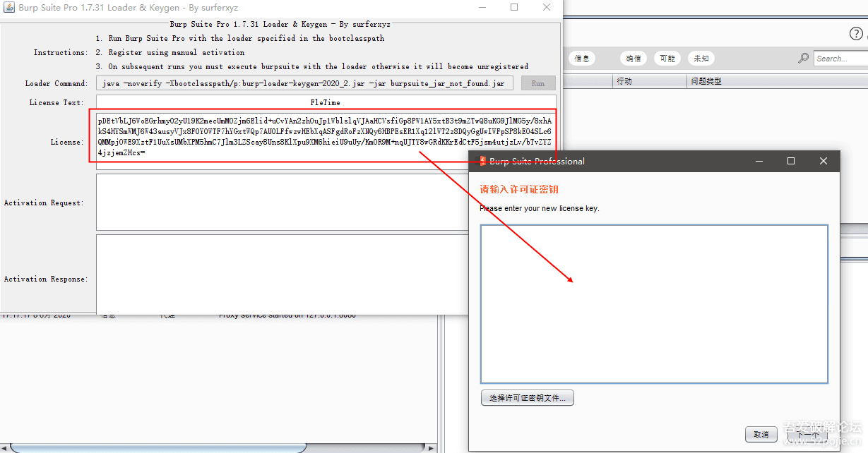Viewport: 868px width, 453px height.
Task: Select the License Text field containing FleTime
Action: (x=326, y=102)
